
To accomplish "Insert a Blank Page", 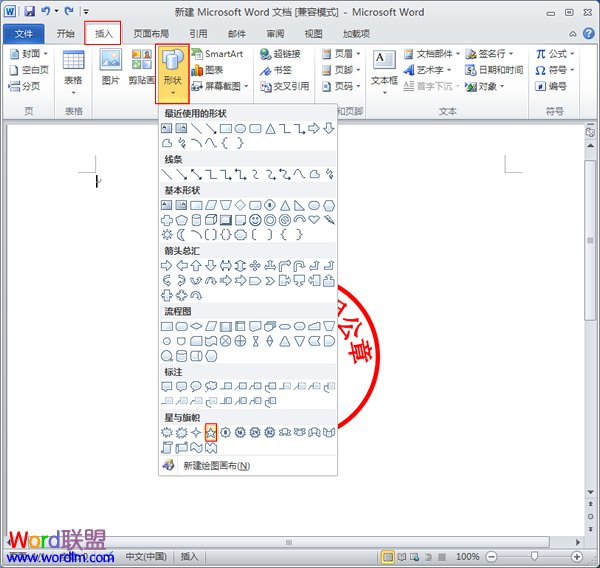I will [29, 70].
